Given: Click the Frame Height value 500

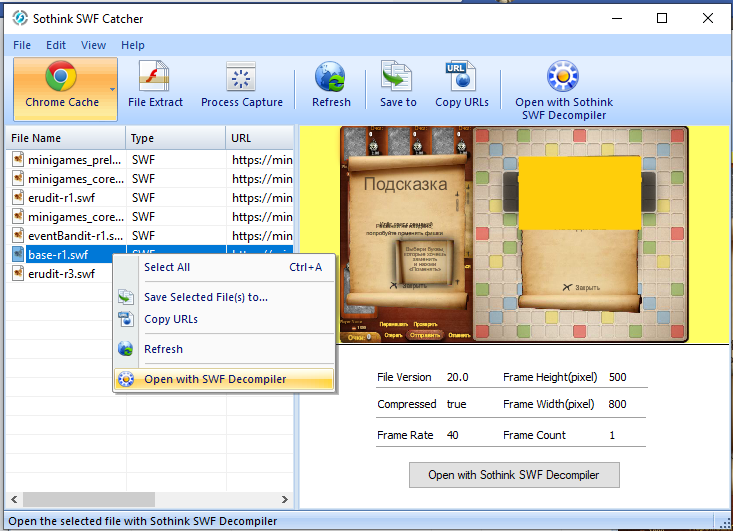Looking at the screenshot, I should 617,377.
